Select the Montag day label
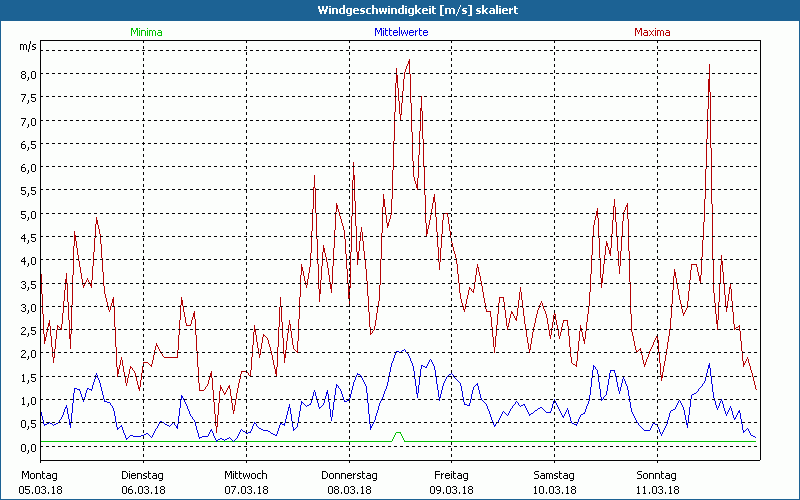The width and height of the screenshot is (800, 500). click(40, 475)
